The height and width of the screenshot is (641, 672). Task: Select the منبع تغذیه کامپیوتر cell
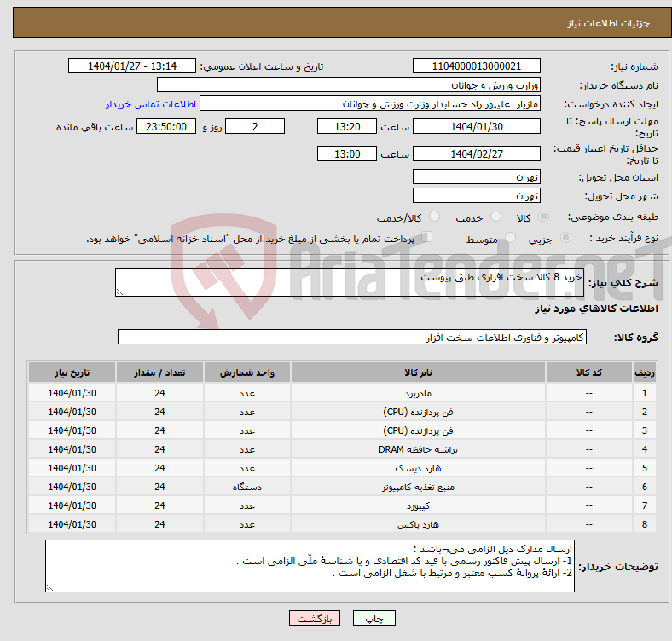pos(418,488)
